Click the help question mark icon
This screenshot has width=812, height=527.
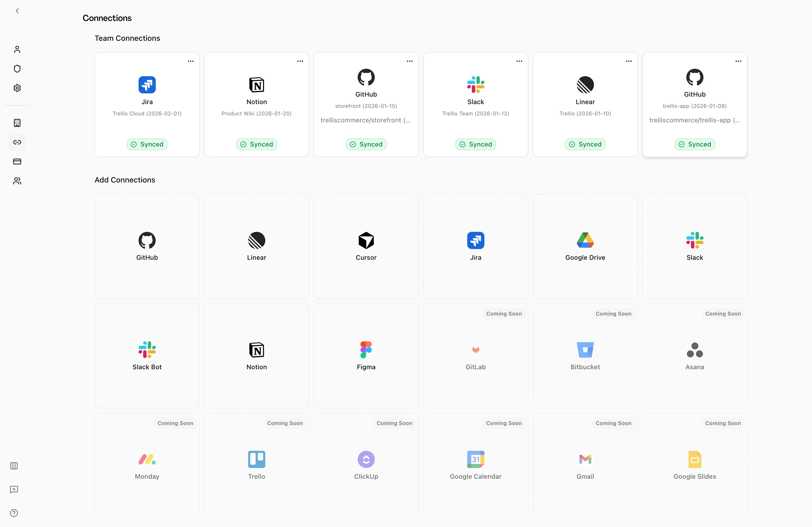(14, 513)
